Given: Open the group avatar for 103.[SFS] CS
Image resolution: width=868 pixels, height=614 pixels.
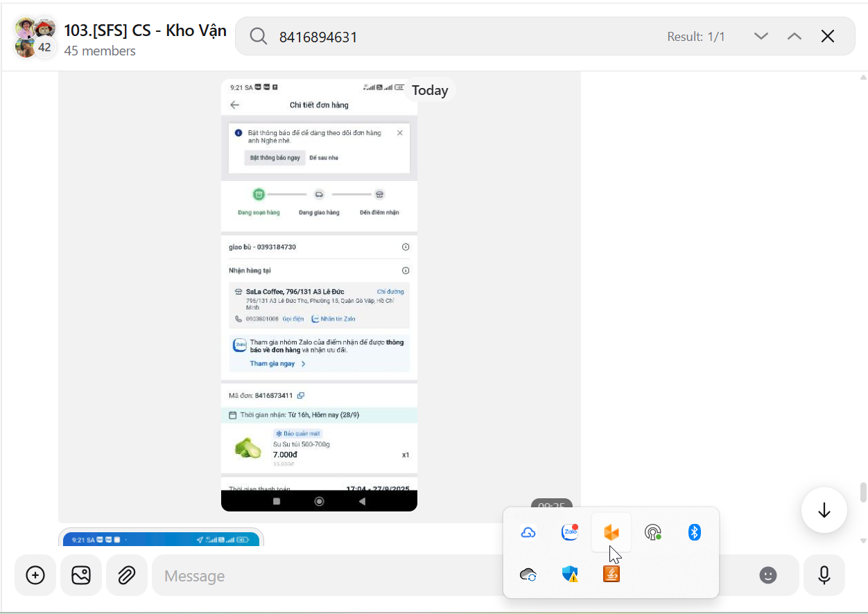Looking at the screenshot, I should click(x=35, y=37).
